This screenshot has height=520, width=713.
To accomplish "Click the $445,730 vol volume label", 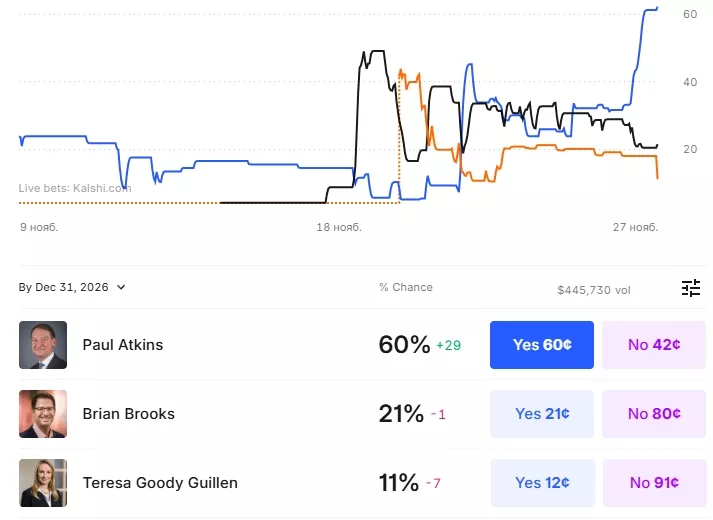I will pyautogui.click(x=594, y=290).
